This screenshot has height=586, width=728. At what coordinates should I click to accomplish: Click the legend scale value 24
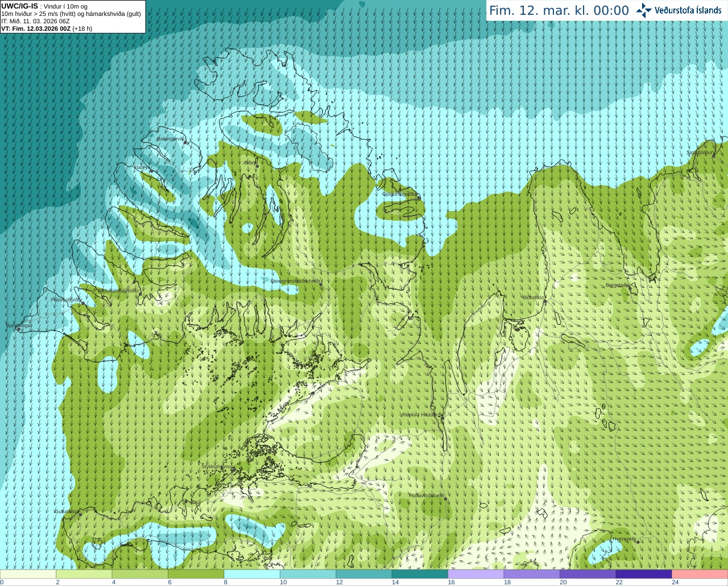click(675, 582)
